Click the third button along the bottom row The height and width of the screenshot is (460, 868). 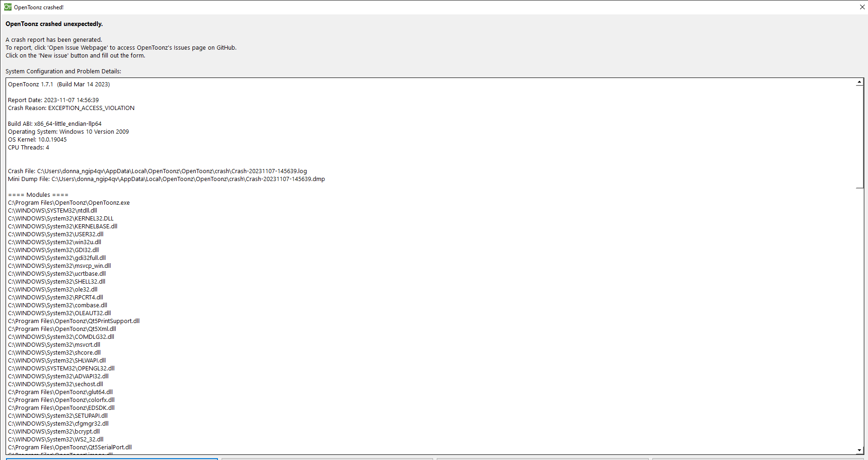click(542, 459)
